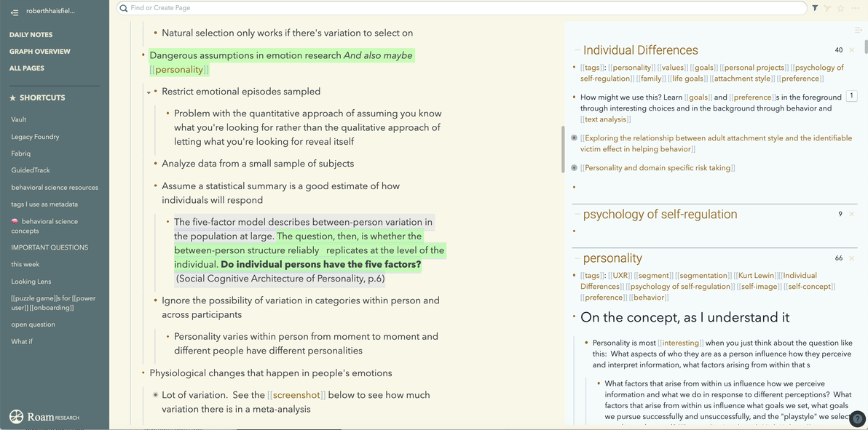Close the personality sidebar panel
Screen dimensions: 868x430
852,258
